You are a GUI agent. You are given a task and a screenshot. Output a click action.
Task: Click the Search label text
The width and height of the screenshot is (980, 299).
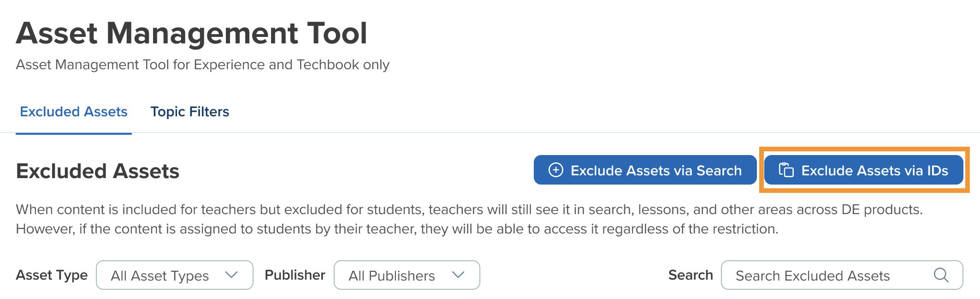pyautogui.click(x=691, y=275)
